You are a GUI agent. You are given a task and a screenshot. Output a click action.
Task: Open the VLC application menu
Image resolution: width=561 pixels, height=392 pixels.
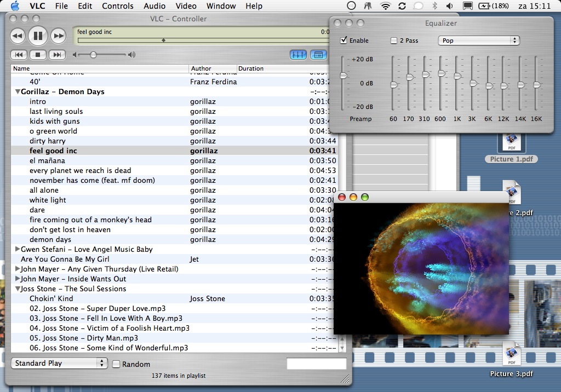coord(37,5)
